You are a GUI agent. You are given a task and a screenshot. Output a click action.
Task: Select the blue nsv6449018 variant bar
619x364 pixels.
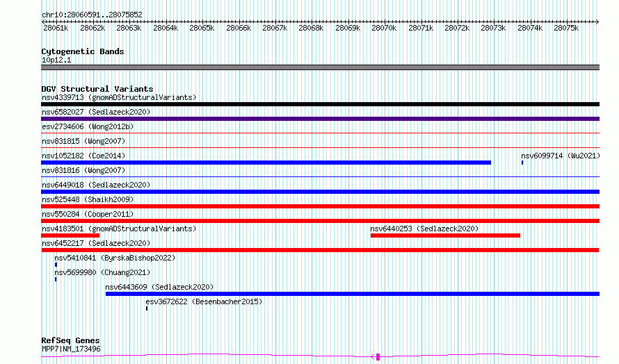320,192
